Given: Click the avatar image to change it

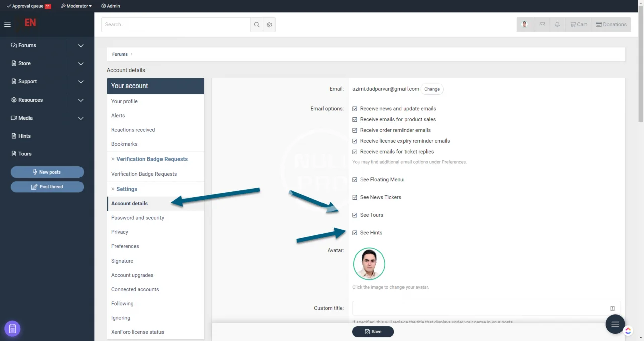Looking at the screenshot, I should point(369,264).
